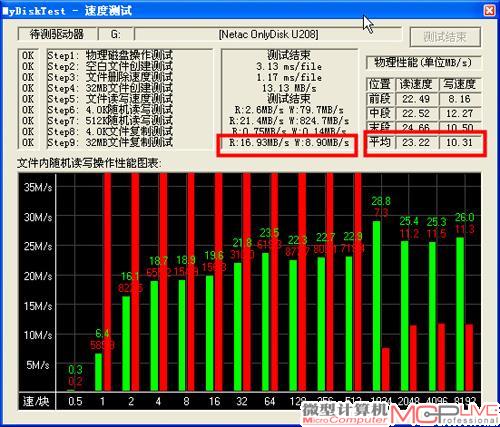The height and width of the screenshot is (427, 500).
Task: Click the green 28.8 bar value
Action: click(x=381, y=201)
